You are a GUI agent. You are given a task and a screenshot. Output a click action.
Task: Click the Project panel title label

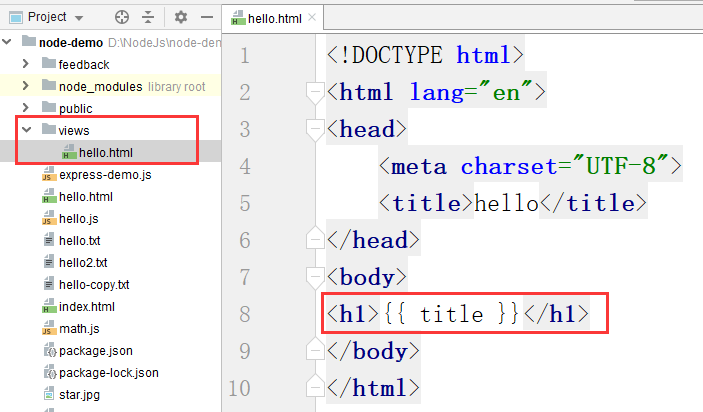coord(47,17)
